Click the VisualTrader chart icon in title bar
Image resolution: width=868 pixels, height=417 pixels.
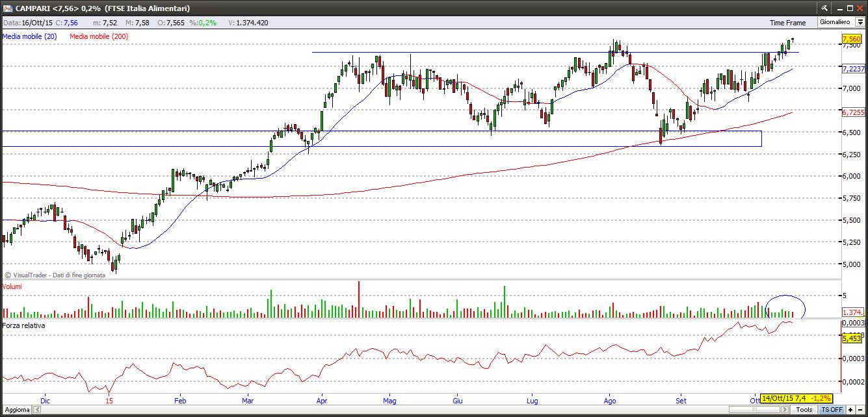click(x=7, y=8)
